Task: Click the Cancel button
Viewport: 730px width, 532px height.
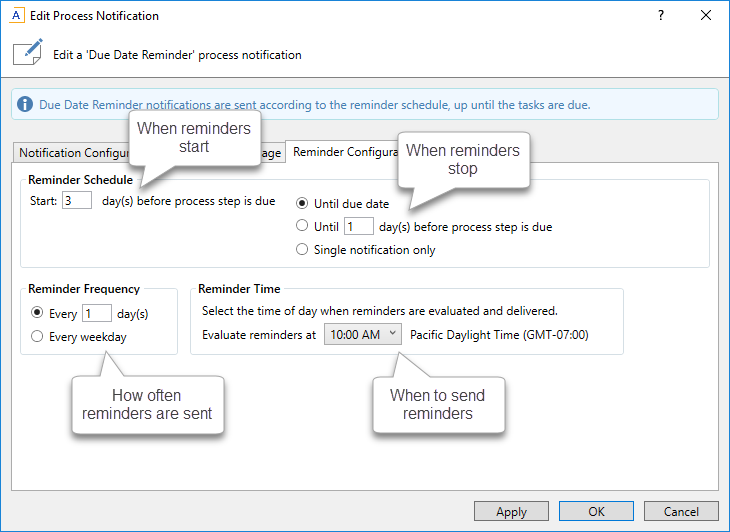Action: (x=681, y=511)
